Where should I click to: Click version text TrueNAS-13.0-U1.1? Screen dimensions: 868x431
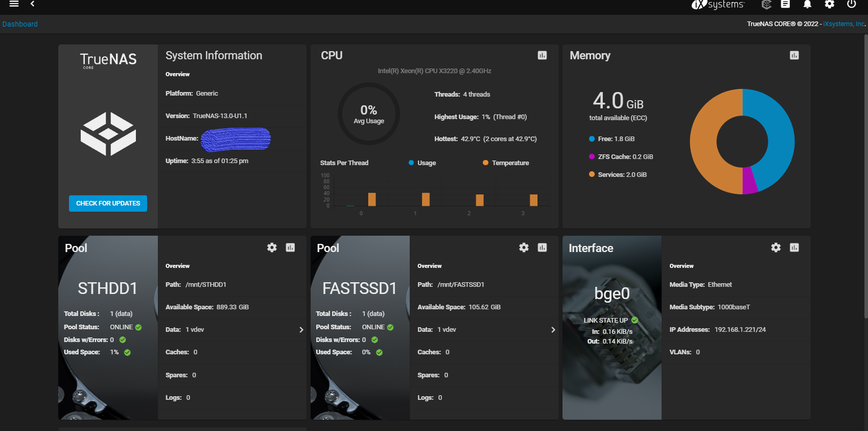pyautogui.click(x=220, y=116)
